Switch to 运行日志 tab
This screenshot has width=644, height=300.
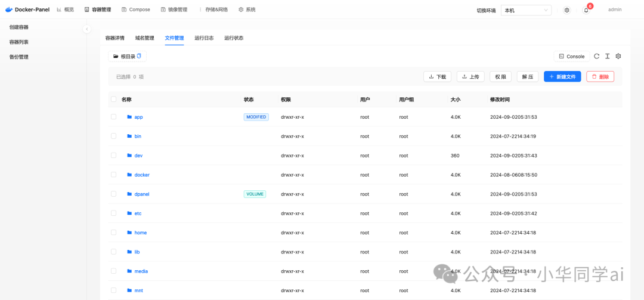coord(204,38)
